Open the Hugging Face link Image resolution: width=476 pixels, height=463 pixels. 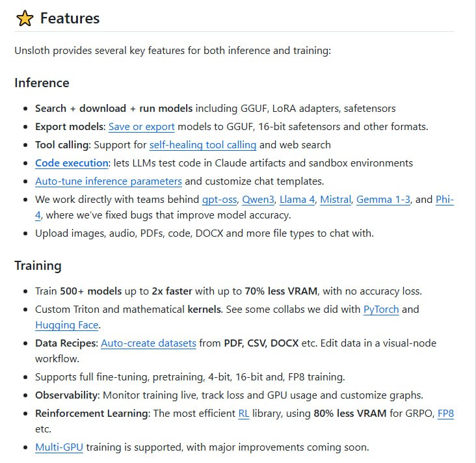67,325
